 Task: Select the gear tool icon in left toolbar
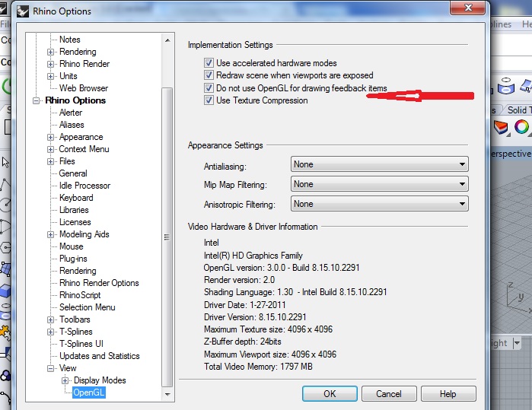tap(5, 332)
